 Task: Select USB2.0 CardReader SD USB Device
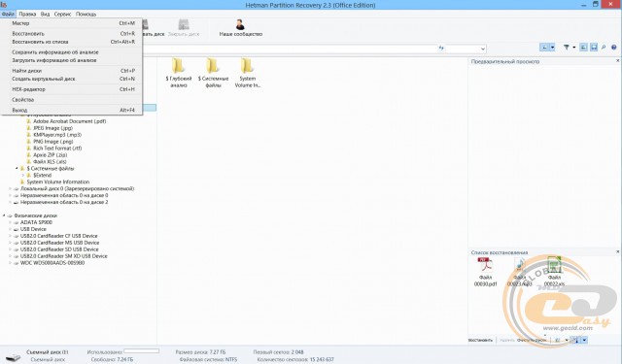tap(59, 249)
